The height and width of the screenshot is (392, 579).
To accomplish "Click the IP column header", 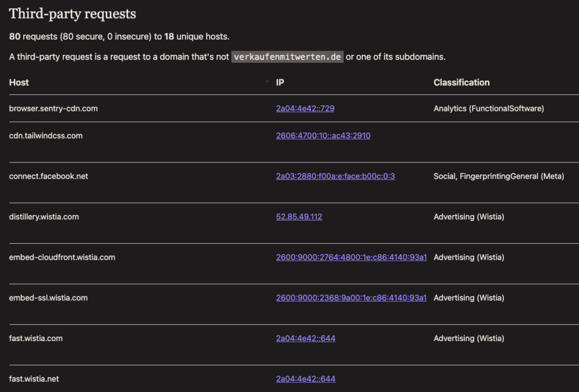I will coord(280,83).
